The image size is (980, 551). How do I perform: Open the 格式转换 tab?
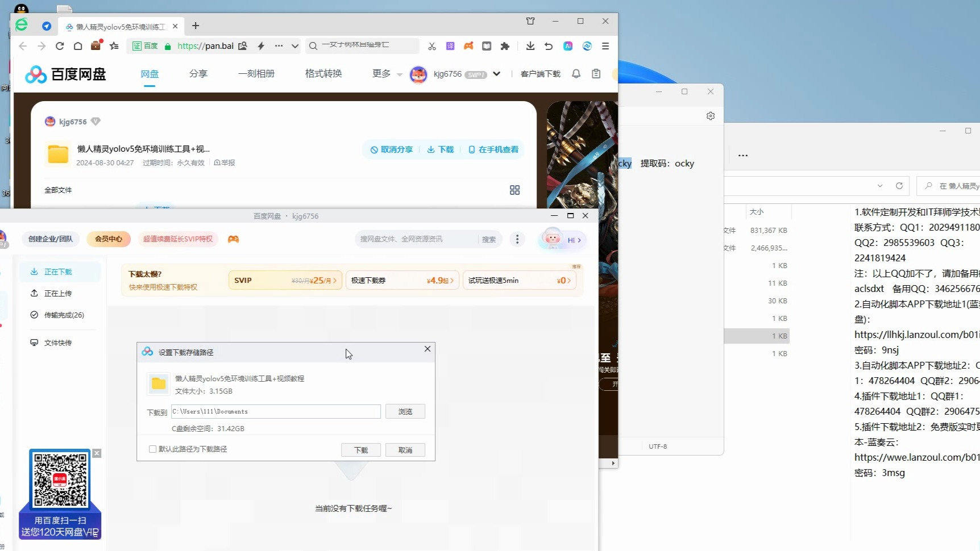pyautogui.click(x=323, y=74)
